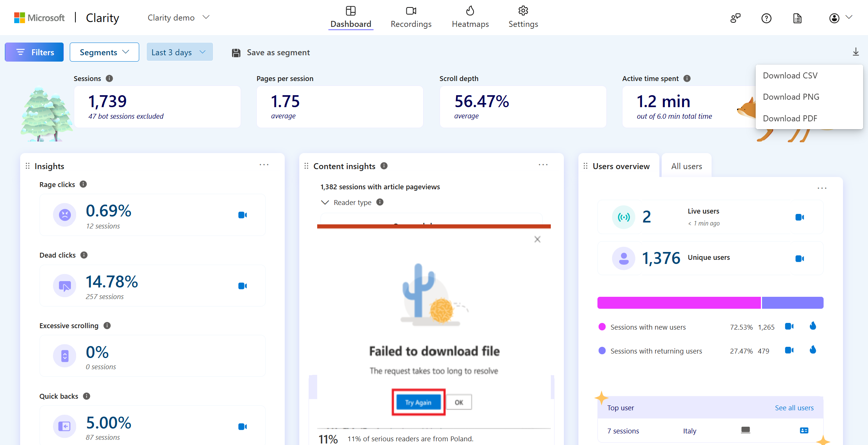Switch to the All users tab
Image resolution: width=868 pixels, height=445 pixels.
pyautogui.click(x=687, y=166)
